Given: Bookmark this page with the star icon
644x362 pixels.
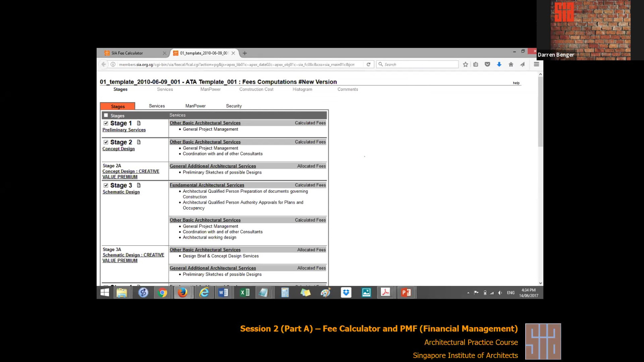Looking at the screenshot, I should coord(465,64).
